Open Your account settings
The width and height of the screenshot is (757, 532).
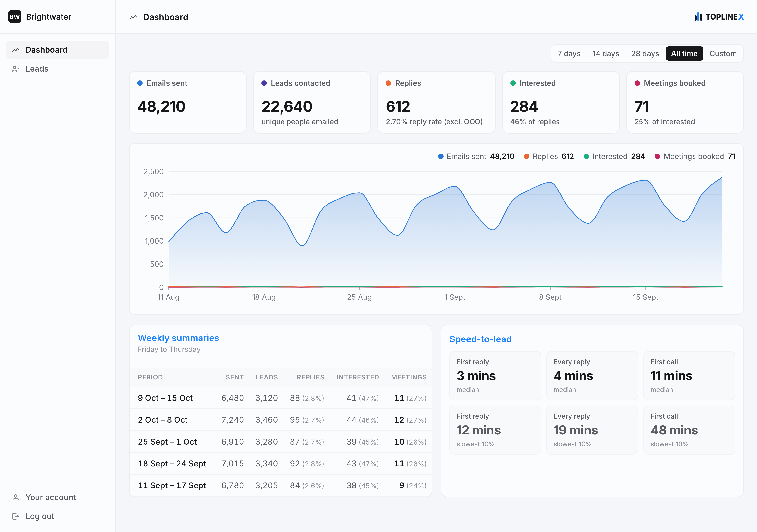[x=58, y=497]
